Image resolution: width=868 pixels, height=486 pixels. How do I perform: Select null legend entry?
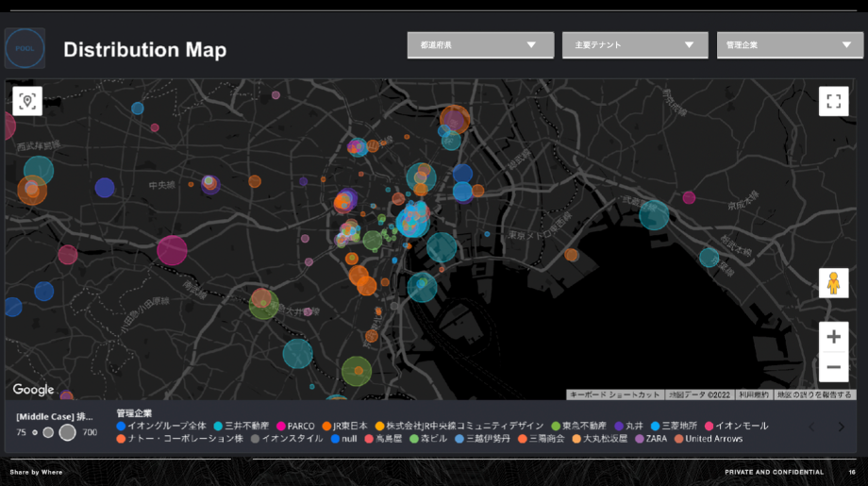point(343,439)
